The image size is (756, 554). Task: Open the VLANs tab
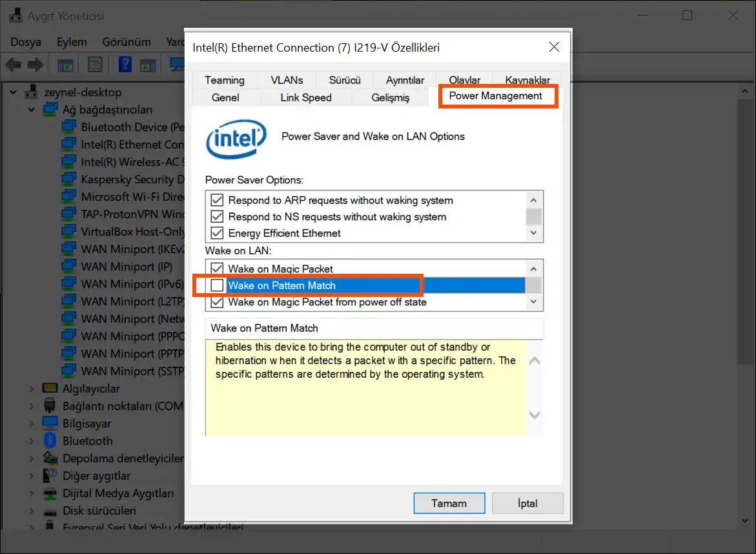[x=287, y=80]
